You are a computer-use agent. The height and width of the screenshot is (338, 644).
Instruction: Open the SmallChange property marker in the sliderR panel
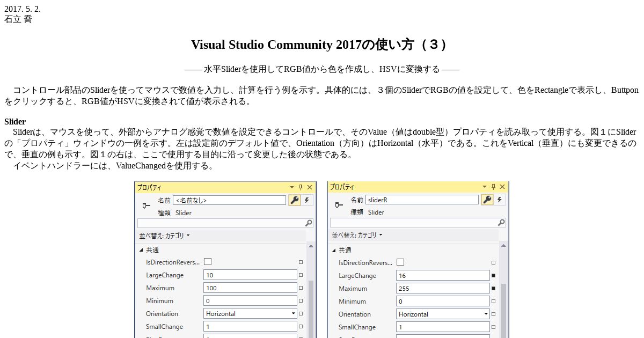click(493, 327)
